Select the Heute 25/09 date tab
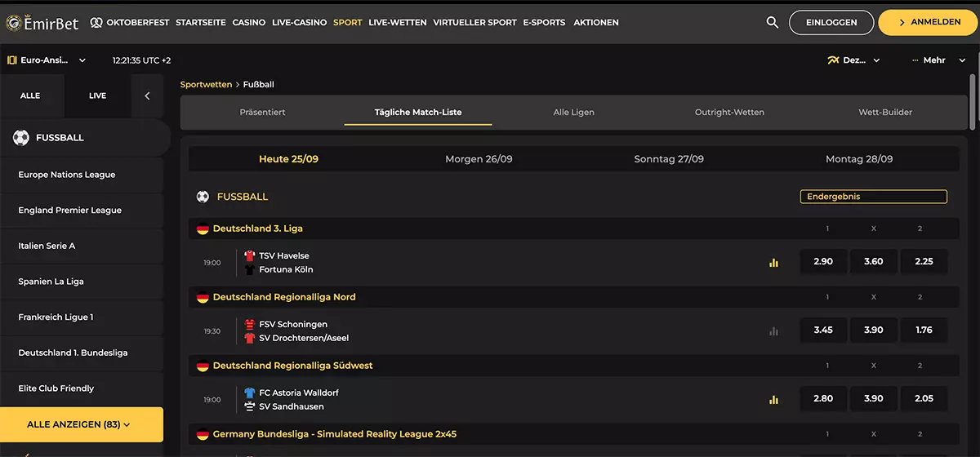 pyautogui.click(x=288, y=159)
